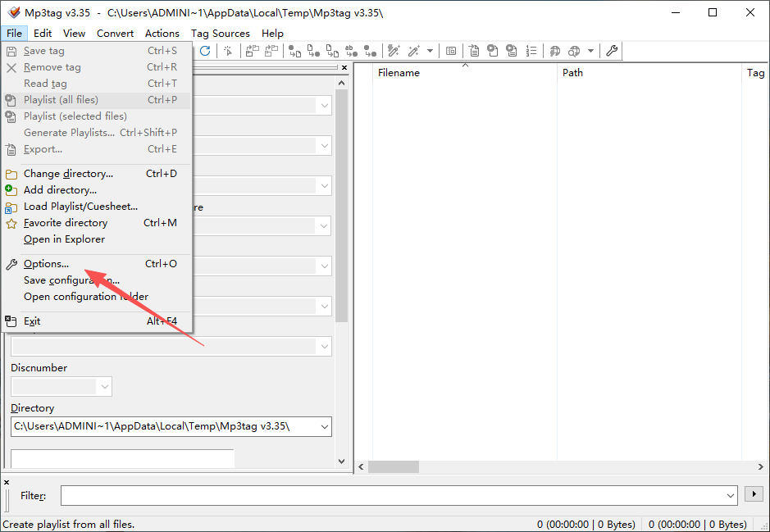Image resolution: width=770 pixels, height=532 pixels.
Task: Click the Actions wand icon with lightning
Action: (394, 51)
